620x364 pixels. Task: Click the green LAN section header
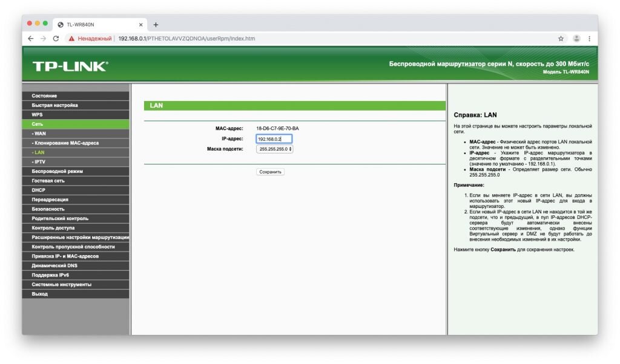click(295, 105)
